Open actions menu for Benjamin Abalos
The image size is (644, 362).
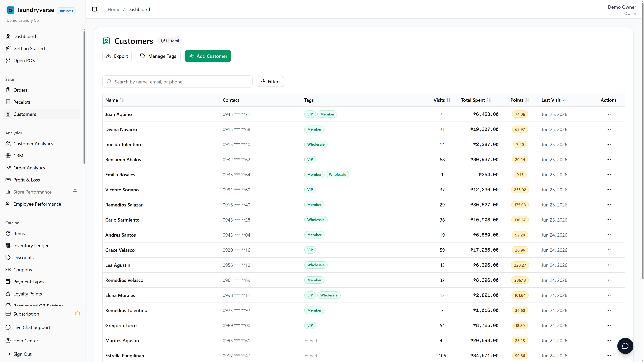tap(608, 159)
